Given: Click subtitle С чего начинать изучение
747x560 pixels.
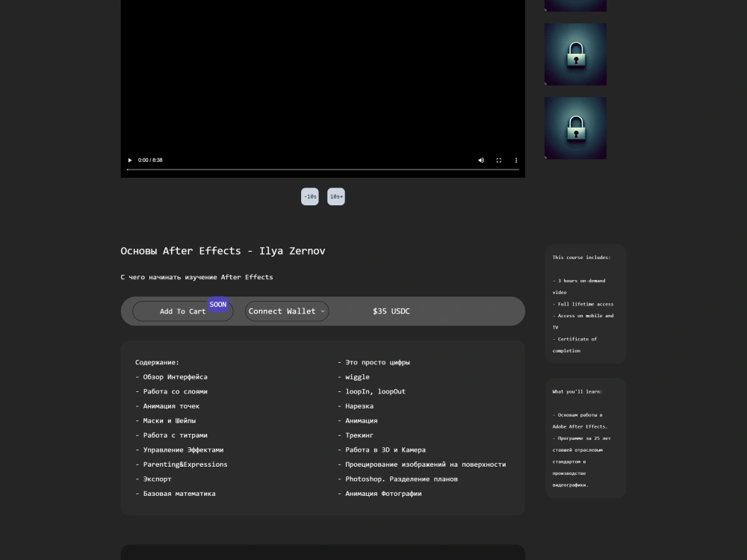Looking at the screenshot, I should click(x=196, y=277).
